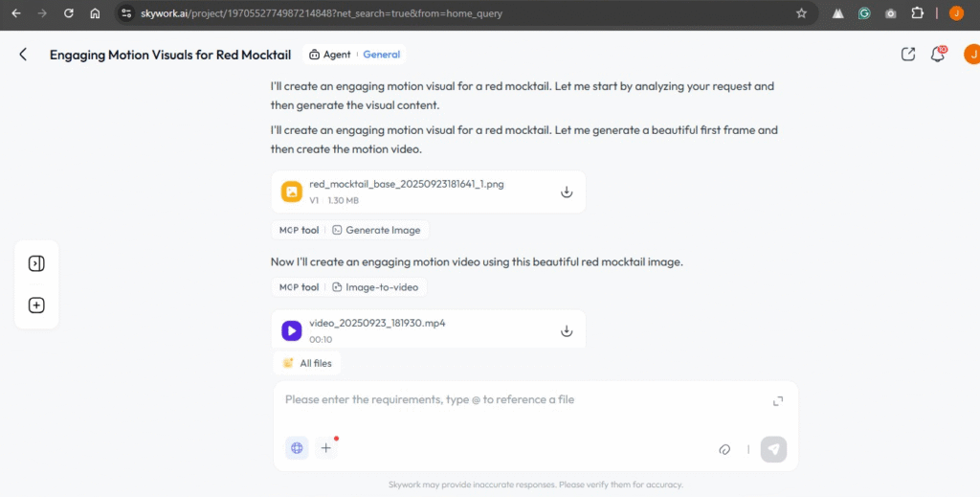Download the video_20250923 MP4 file
This screenshot has width=980, height=497.
566,331
